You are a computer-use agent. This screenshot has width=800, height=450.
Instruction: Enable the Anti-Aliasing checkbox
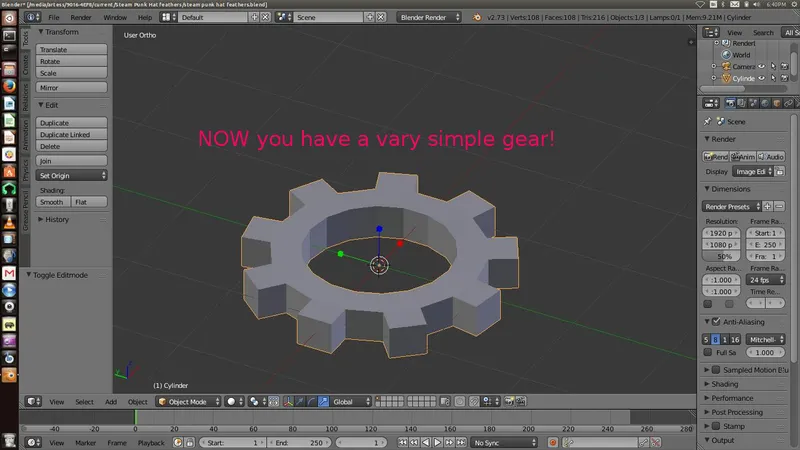(x=714, y=322)
